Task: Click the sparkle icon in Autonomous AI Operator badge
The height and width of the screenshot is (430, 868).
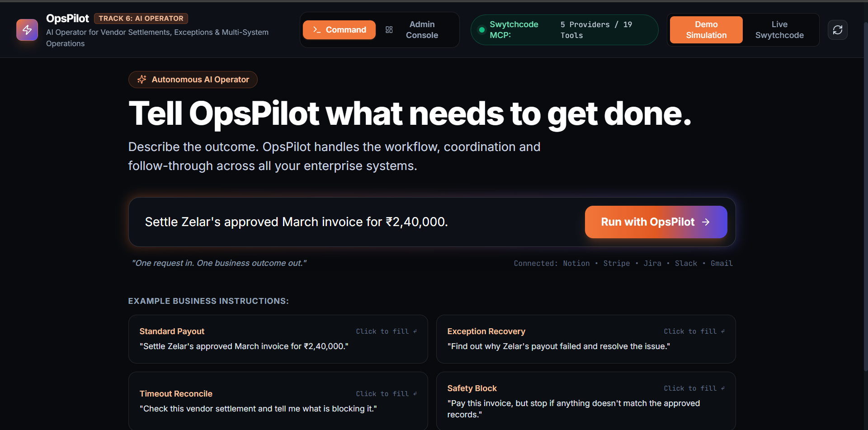Action: click(x=142, y=80)
